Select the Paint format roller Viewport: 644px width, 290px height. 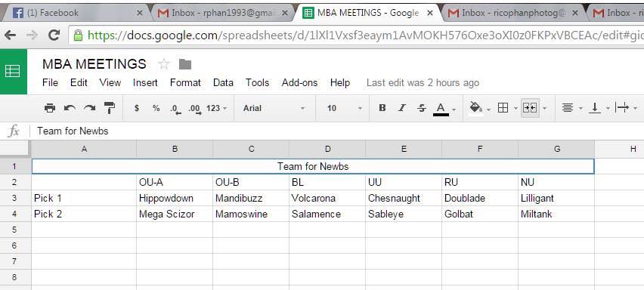click(110, 108)
